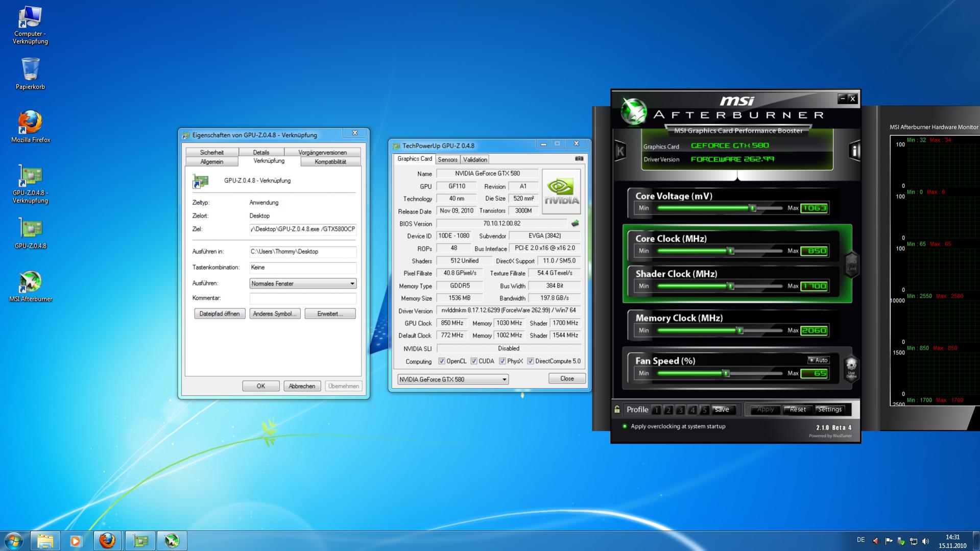Toggle the CUDA checkbox in GPU-Z
This screenshot has width=980, height=551.
[474, 362]
